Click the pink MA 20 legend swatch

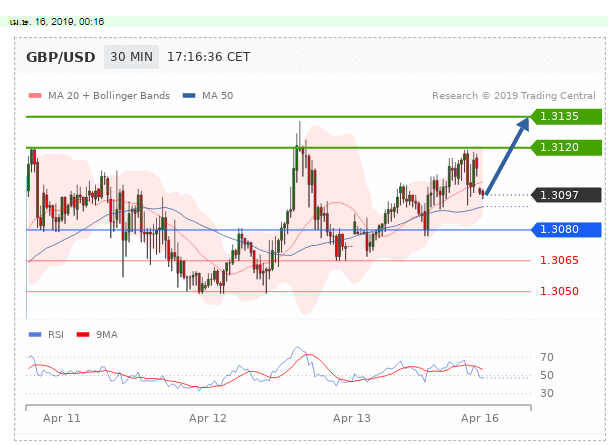coord(35,96)
